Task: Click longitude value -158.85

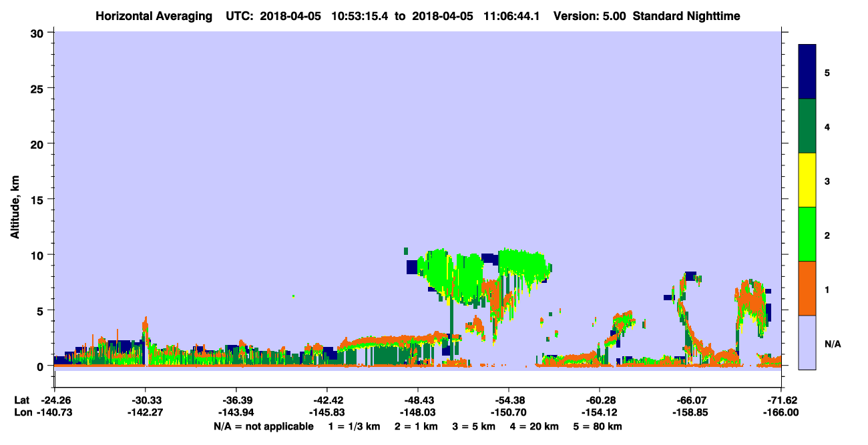Action: [x=690, y=413]
